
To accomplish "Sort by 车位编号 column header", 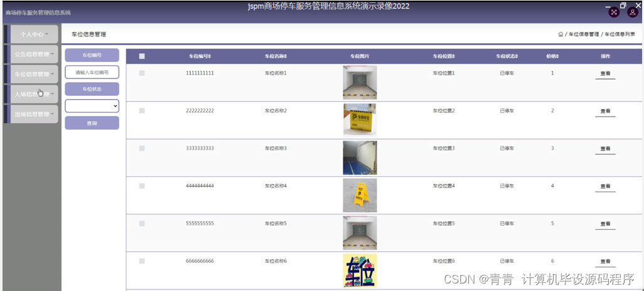I will pos(200,56).
